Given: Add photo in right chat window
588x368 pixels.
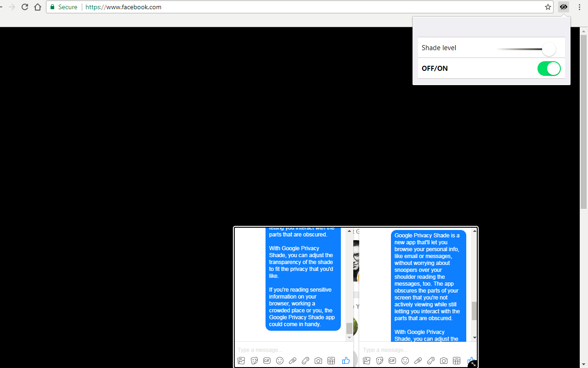Looking at the screenshot, I should (367, 361).
